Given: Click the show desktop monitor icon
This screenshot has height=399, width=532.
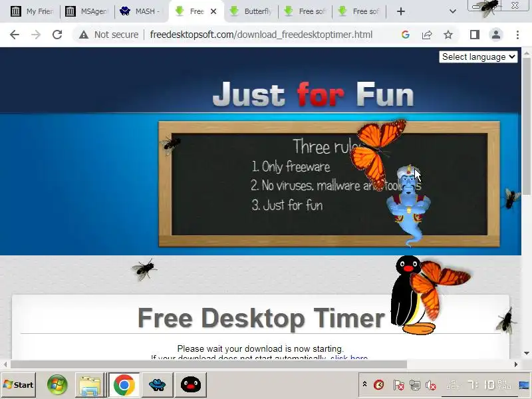Looking at the screenshot, I should (x=524, y=385).
